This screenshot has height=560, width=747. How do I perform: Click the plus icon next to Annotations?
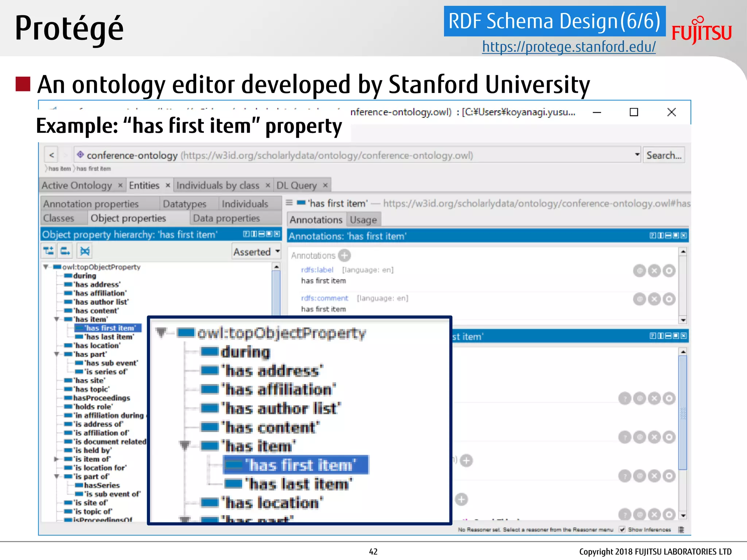pos(344,256)
